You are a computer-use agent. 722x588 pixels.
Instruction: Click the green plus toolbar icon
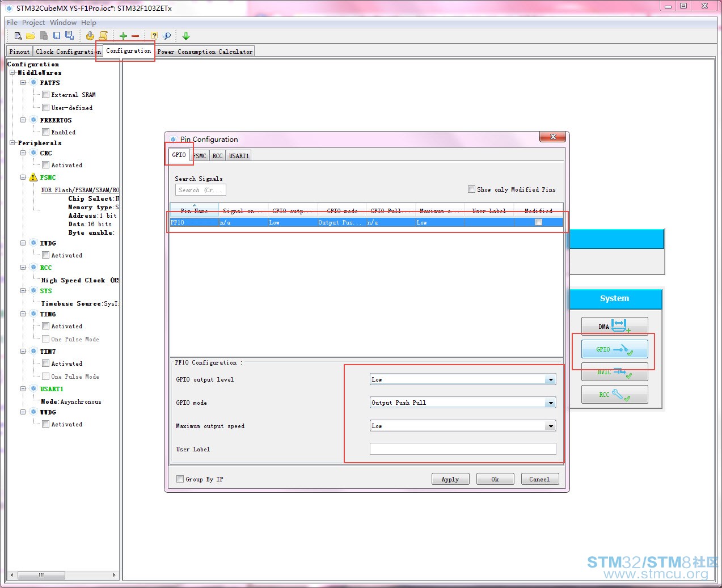pos(123,36)
